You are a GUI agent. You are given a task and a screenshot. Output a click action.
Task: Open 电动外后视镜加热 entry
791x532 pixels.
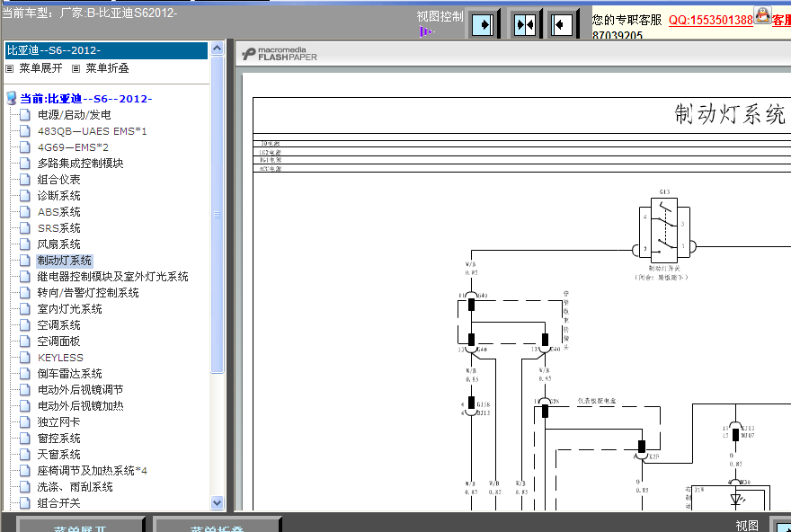[x=80, y=406]
